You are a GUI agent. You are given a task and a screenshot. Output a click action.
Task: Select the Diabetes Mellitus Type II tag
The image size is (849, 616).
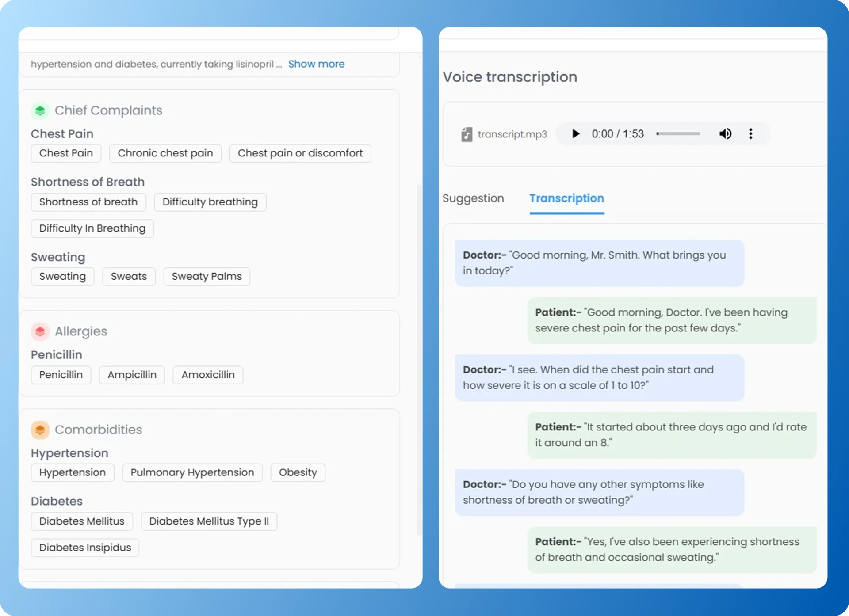(209, 521)
